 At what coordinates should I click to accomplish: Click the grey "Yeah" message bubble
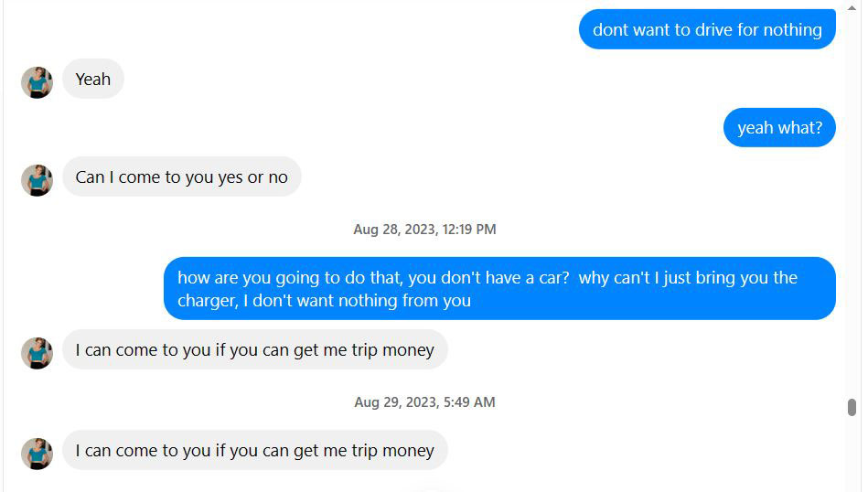[92, 80]
